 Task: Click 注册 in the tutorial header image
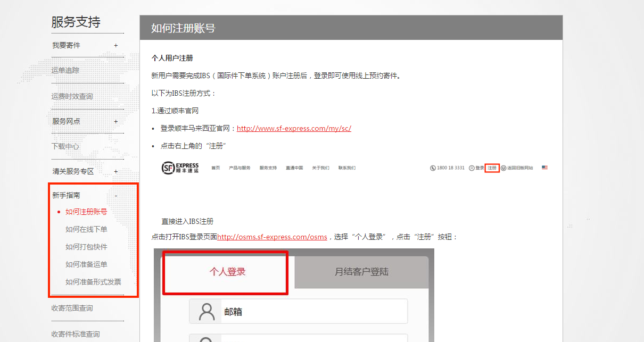[492, 168]
